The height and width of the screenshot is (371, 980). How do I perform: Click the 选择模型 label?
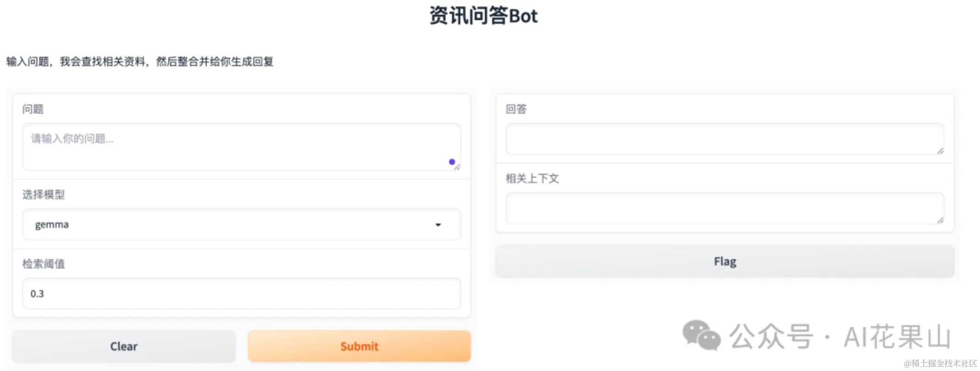(43, 195)
